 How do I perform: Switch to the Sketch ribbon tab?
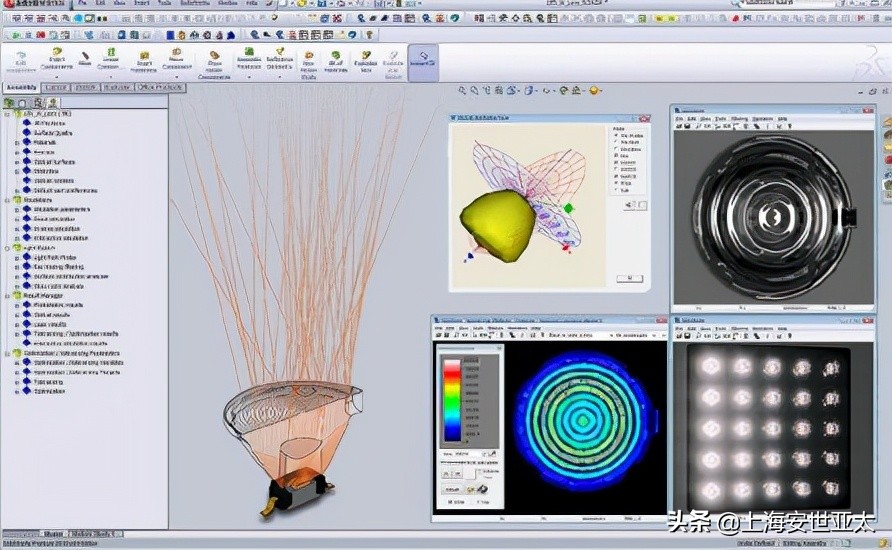pos(85,88)
